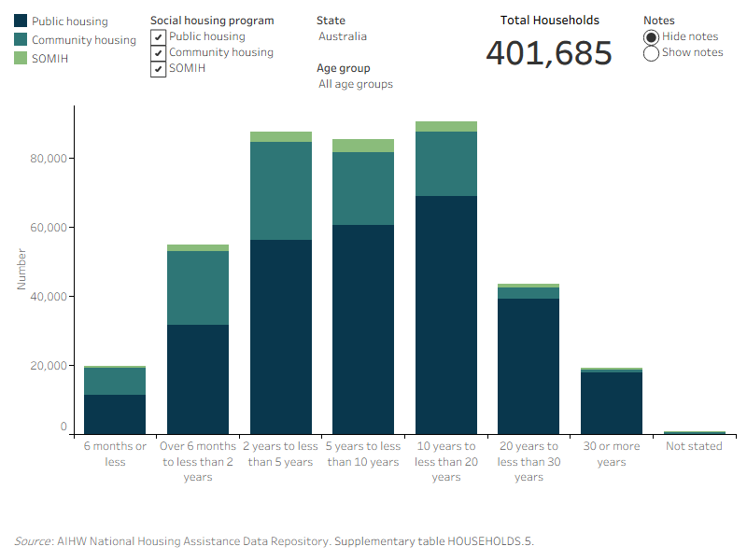Click the Social housing program filter heading
The image size is (747, 560).
coord(212,21)
